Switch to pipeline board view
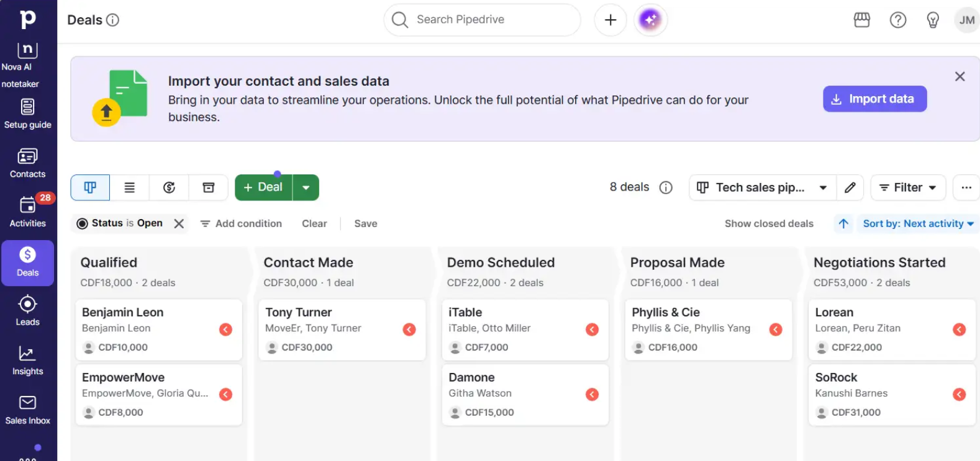Screen dimensions: 980x461 click(90, 187)
